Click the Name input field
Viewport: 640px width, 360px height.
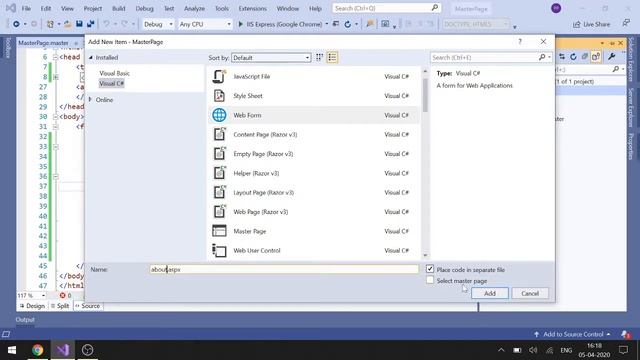pyautogui.click(x=284, y=269)
